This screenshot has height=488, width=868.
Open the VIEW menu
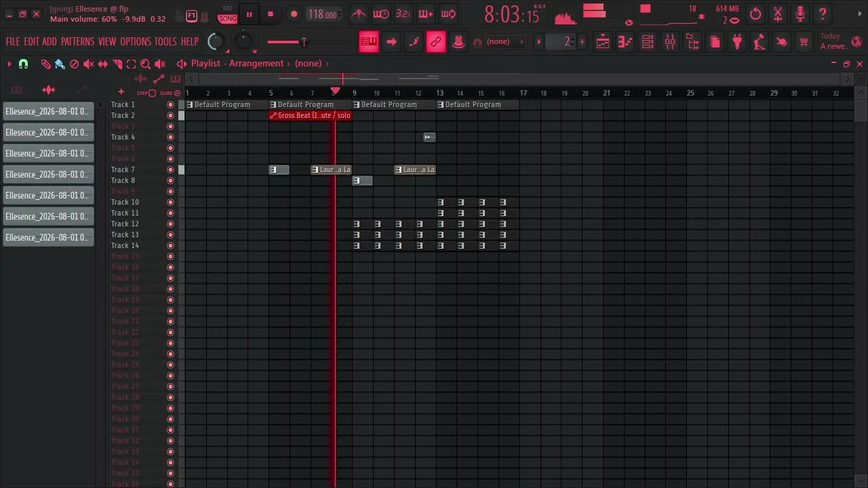[x=107, y=42]
